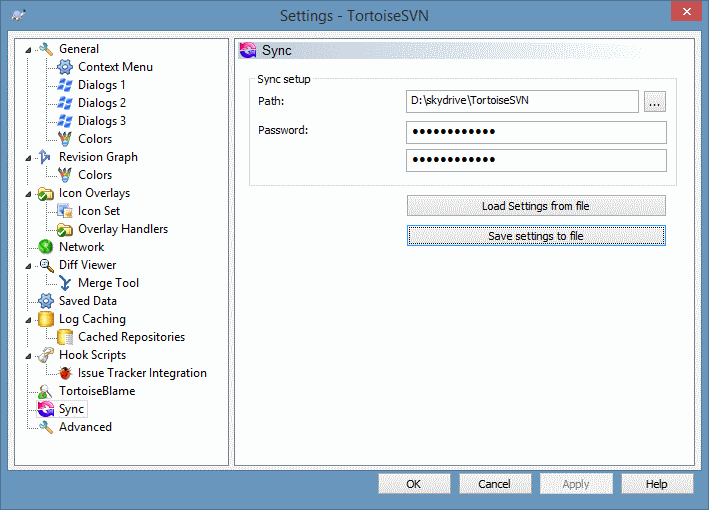Click the Saved Data gear icon

46,301
